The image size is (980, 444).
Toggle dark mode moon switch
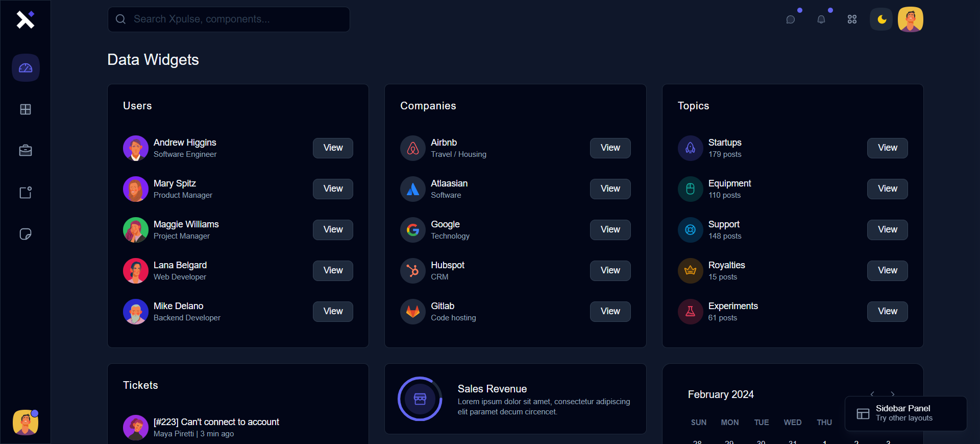(881, 19)
